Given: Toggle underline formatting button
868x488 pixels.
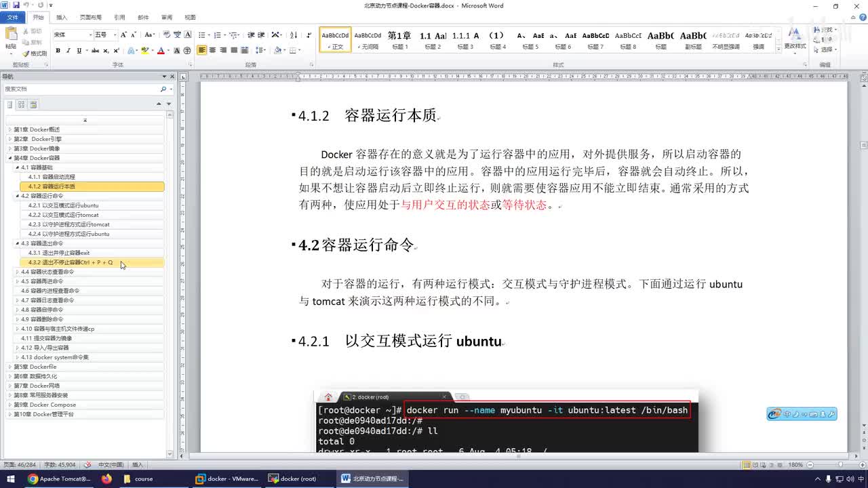Looking at the screenshot, I should click(79, 50).
